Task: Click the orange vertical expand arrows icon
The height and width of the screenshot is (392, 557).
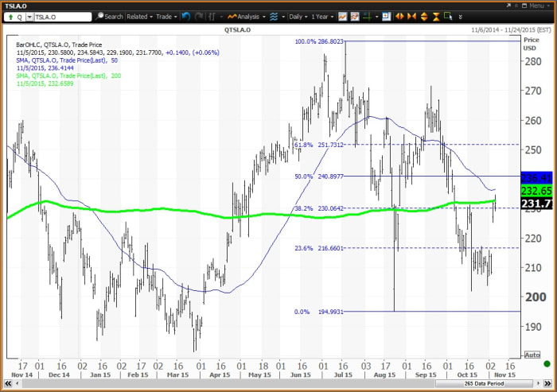Action: click(x=424, y=16)
